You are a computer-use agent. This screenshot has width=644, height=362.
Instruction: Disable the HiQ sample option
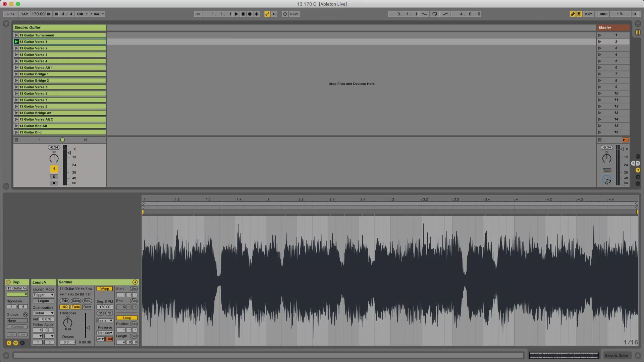(x=64, y=307)
